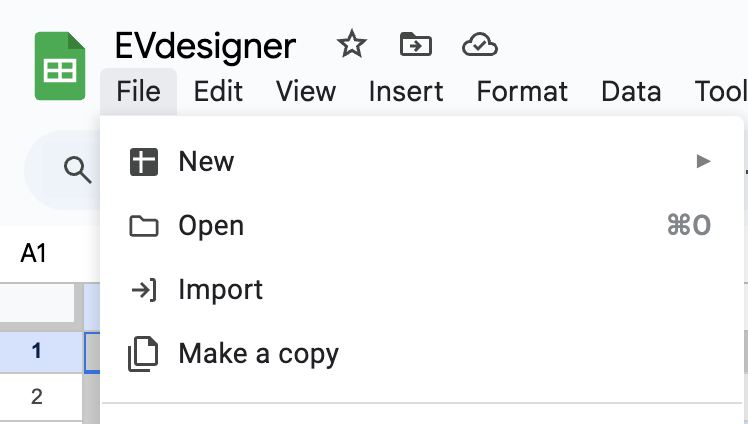
Task: Click the search magnifier icon in toolbar
Action: [77, 170]
